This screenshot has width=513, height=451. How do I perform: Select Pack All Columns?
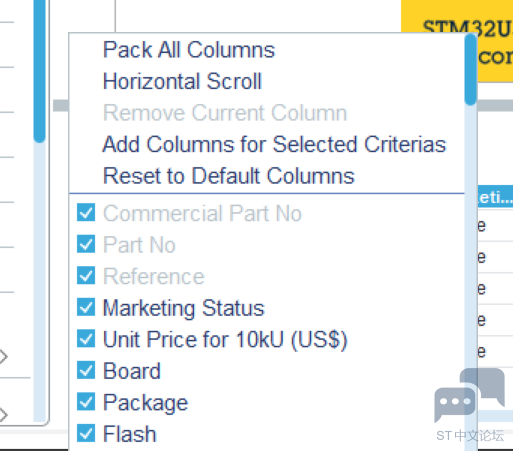189,50
